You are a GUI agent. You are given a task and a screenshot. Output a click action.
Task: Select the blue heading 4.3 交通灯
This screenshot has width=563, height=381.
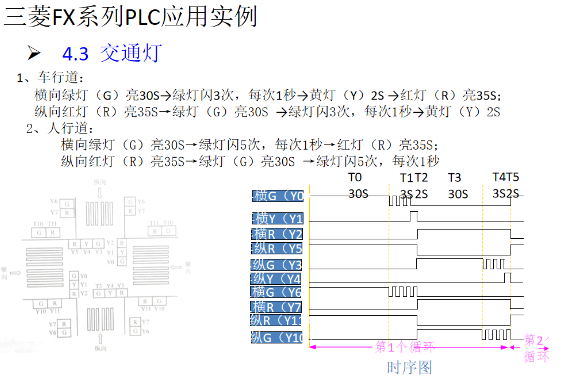click(112, 53)
